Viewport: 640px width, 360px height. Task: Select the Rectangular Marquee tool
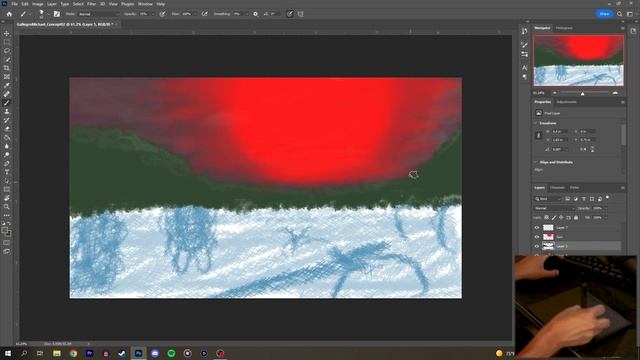point(7,42)
